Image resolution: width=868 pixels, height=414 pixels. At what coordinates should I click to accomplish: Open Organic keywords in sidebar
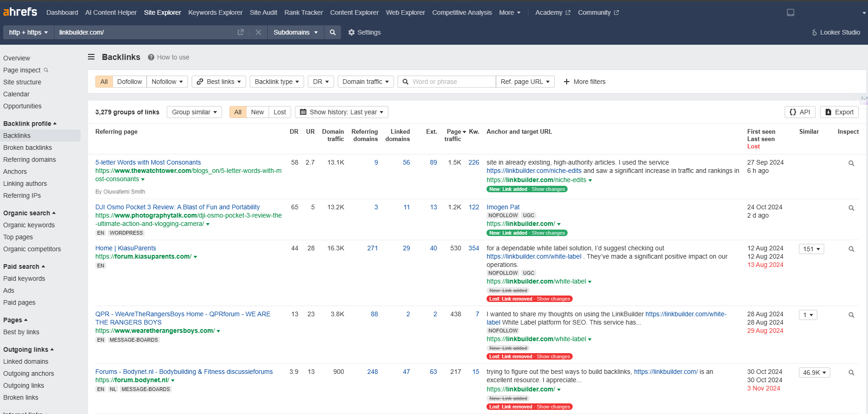click(29, 225)
